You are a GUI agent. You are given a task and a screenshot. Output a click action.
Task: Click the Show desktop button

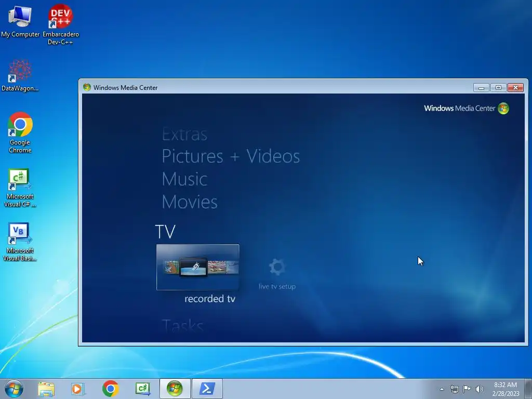pyautogui.click(x=528, y=389)
